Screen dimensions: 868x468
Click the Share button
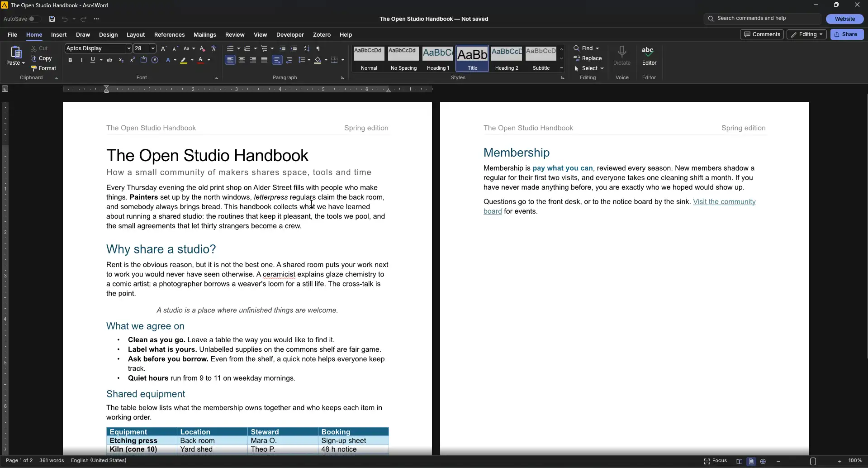[x=847, y=34]
